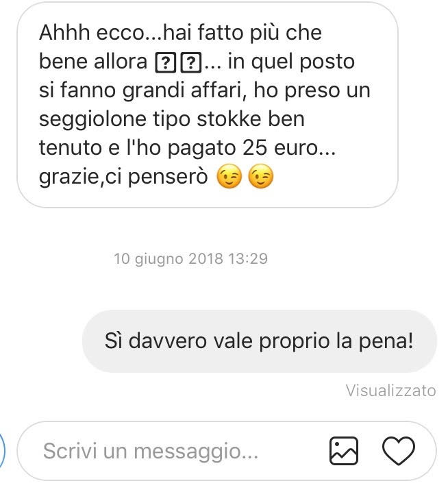Click the words 'grandi affari' in the message
The width and height of the screenshot is (448, 492).
tap(184, 91)
